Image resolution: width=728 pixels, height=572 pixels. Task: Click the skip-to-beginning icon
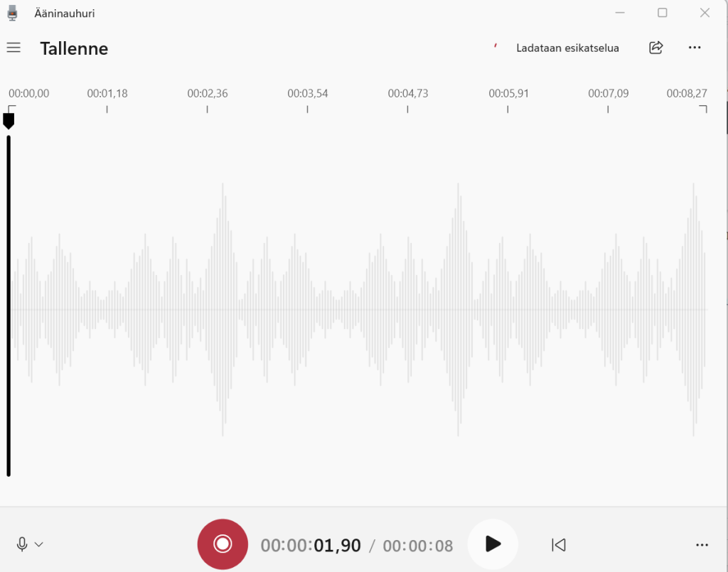pyautogui.click(x=559, y=544)
